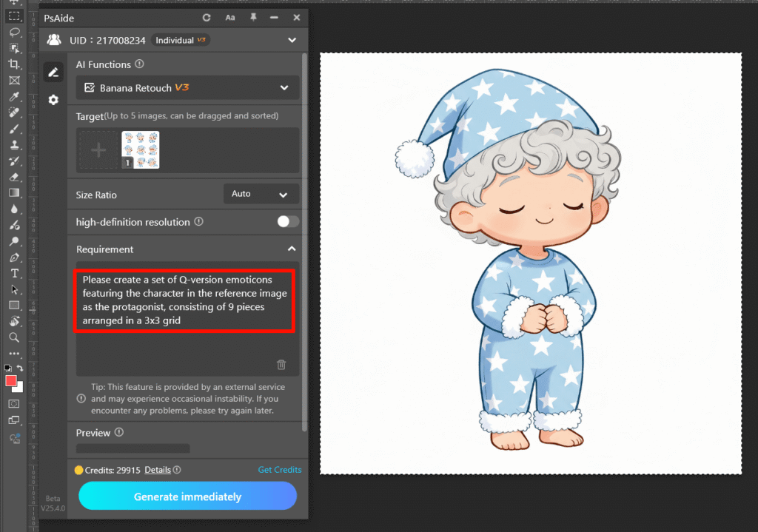This screenshot has width=758, height=532.
Task: Select the Horizontal Type tool
Action: (14, 272)
